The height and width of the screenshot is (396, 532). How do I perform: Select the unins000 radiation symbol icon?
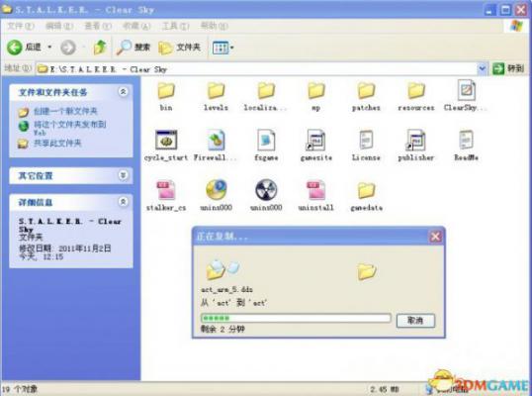(266, 189)
